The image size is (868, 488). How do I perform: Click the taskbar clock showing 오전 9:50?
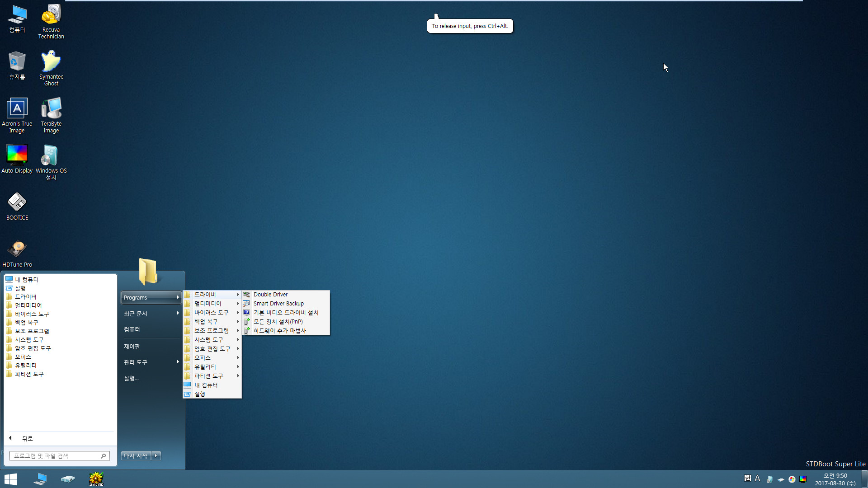(835, 479)
